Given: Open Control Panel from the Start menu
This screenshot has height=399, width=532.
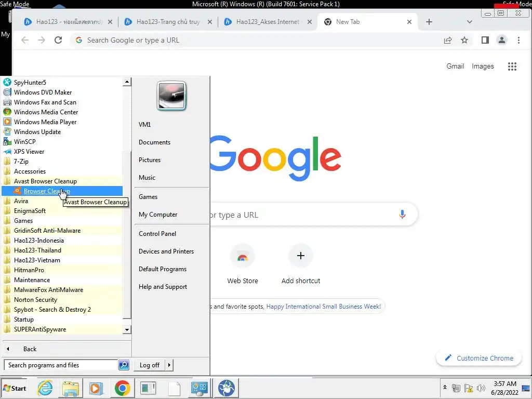Looking at the screenshot, I should [157, 234].
